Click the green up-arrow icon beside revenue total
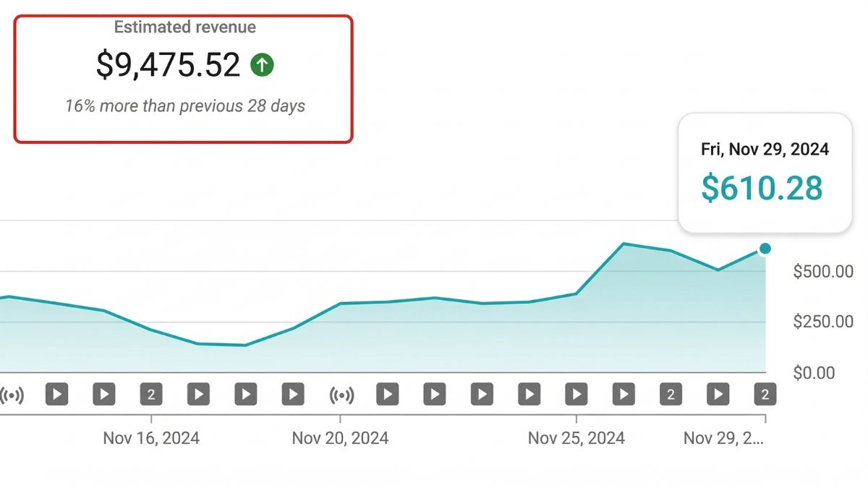Screen dimensions: 868x488 (x=262, y=66)
